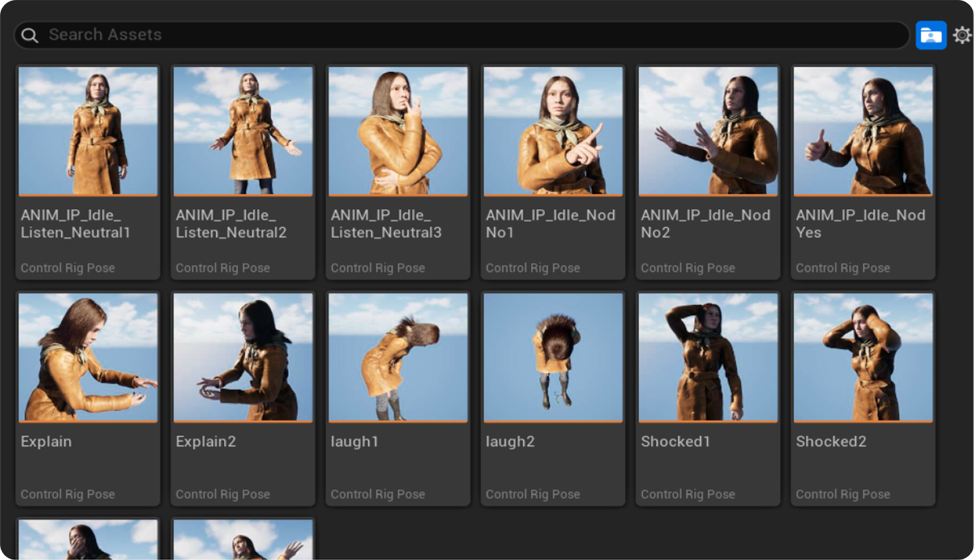
Task: Select the Shocked2 pose thumbnail
Action: [x=863, y=357]
